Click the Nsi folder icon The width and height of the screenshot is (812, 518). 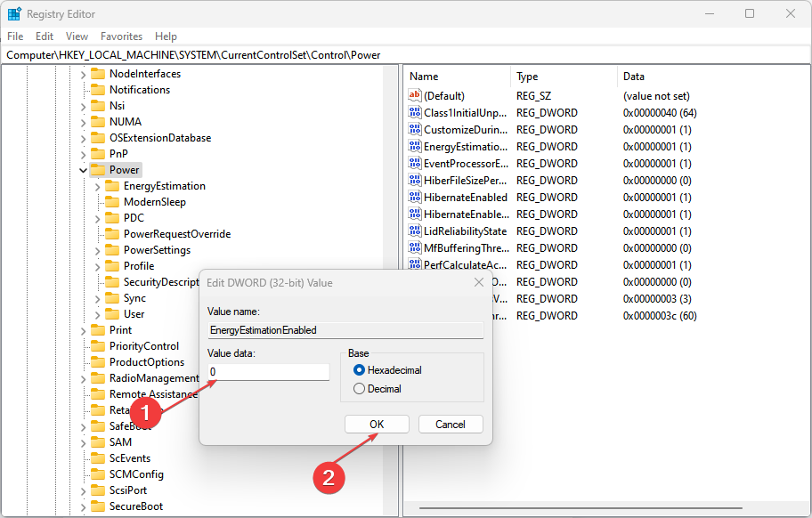click(x=98, y=106)
